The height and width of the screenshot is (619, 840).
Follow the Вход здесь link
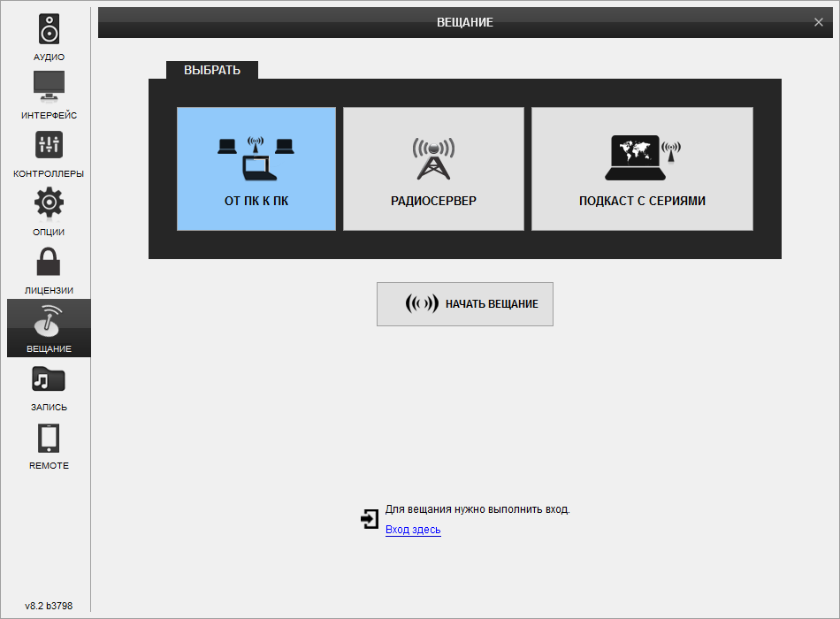pyautogui.click(x=413, y=530)
